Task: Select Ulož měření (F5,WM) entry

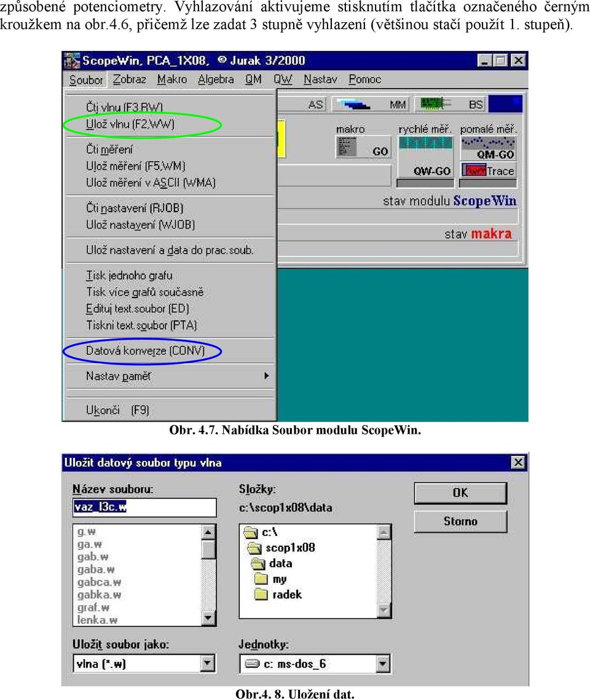Action: pos(170,166)
